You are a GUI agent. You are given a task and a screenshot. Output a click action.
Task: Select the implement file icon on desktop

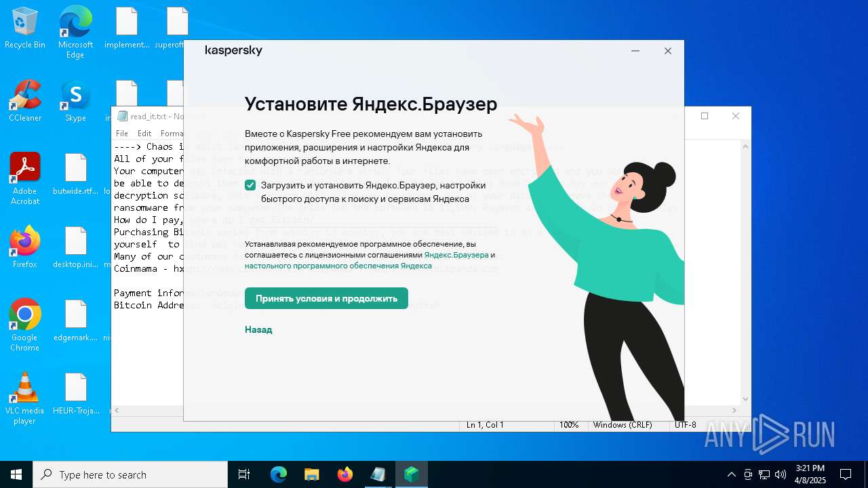[127, 28]
